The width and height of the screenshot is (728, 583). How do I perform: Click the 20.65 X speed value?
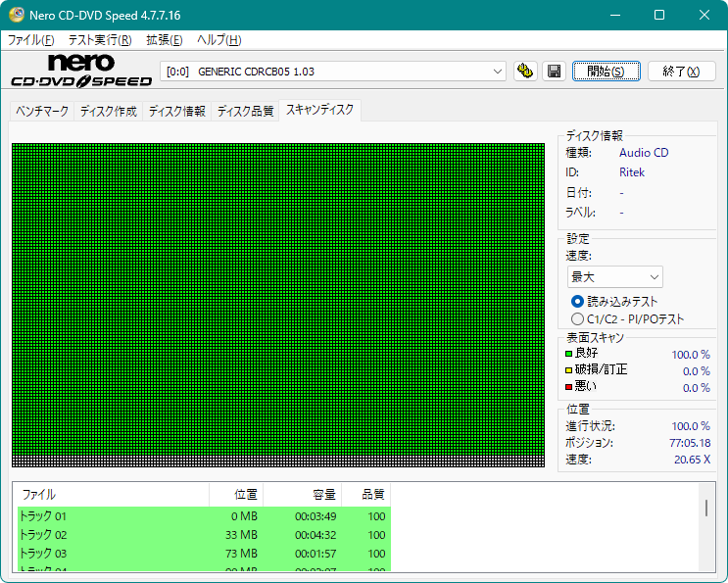point(692,460)
